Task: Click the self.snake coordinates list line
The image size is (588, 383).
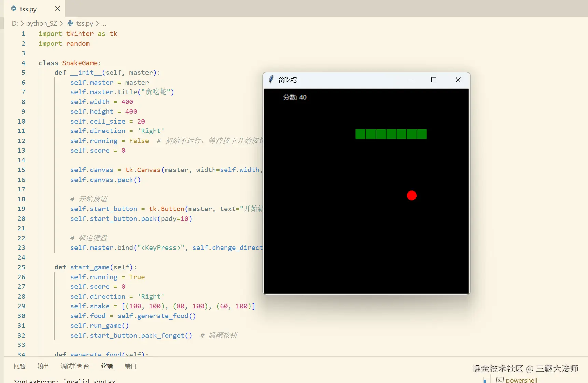Action: coord(163,306)
